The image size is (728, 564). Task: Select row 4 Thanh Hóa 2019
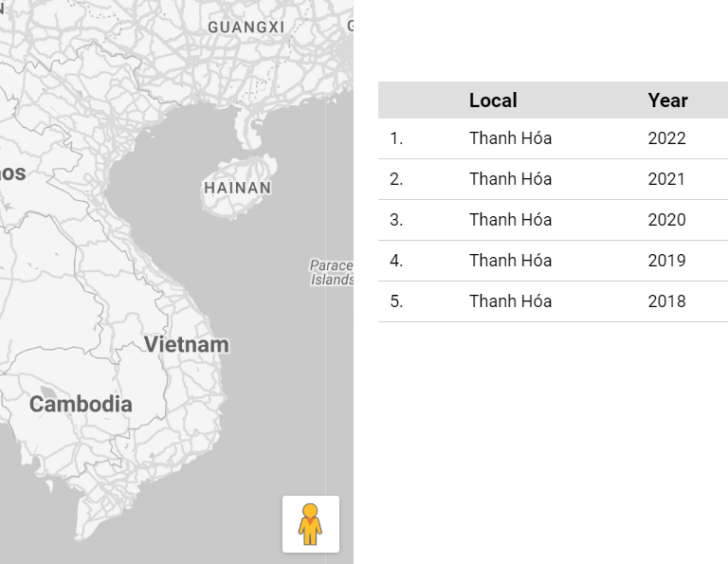coord(510,261)
